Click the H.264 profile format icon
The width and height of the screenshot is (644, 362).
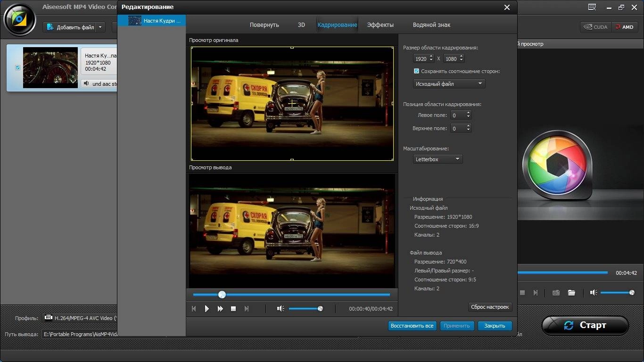pyautogui.click(x=49, y=318)
